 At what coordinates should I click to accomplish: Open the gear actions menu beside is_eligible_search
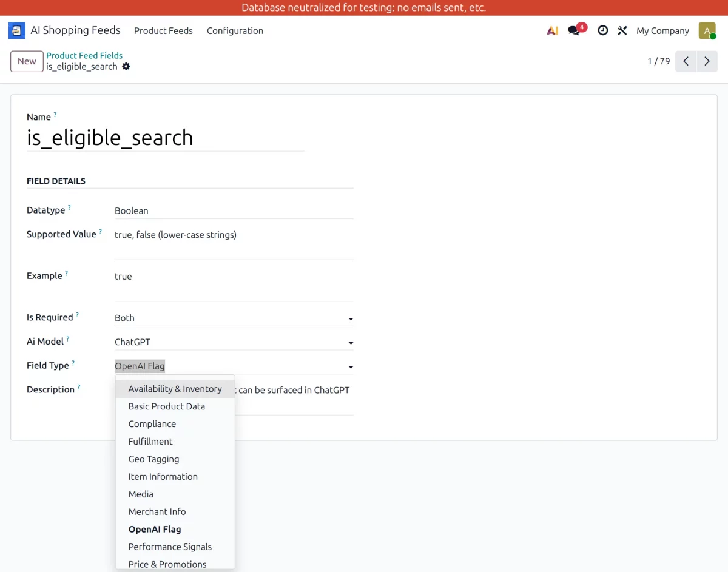tap(126, 66)
